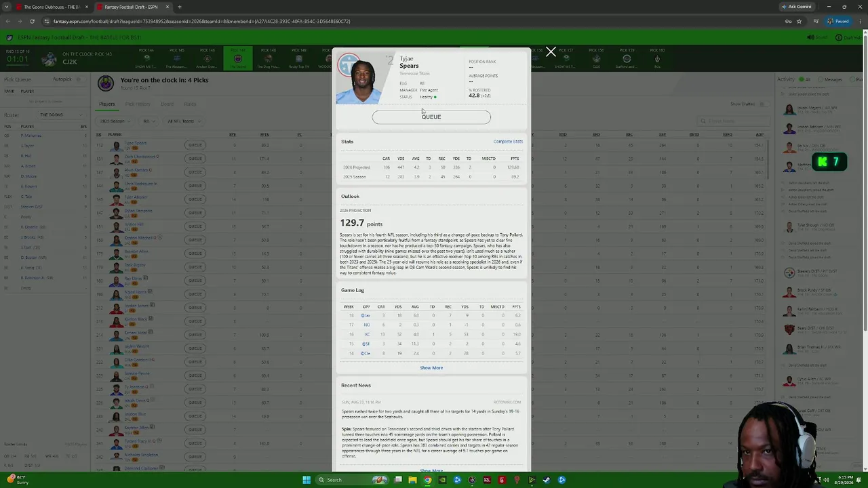Open Google Chrome from the taskbar

click(427, 480)
